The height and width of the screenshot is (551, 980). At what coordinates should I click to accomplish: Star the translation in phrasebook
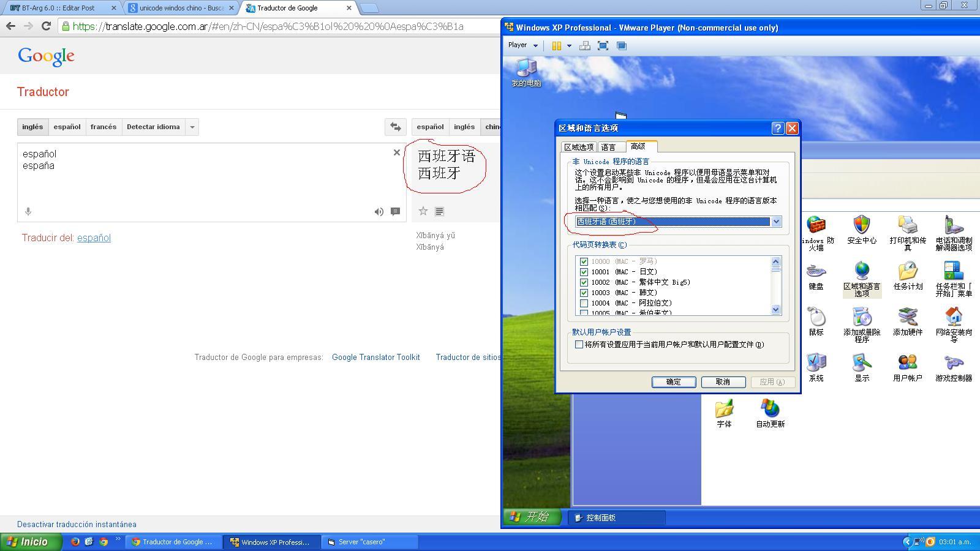(x=423, y=211)
